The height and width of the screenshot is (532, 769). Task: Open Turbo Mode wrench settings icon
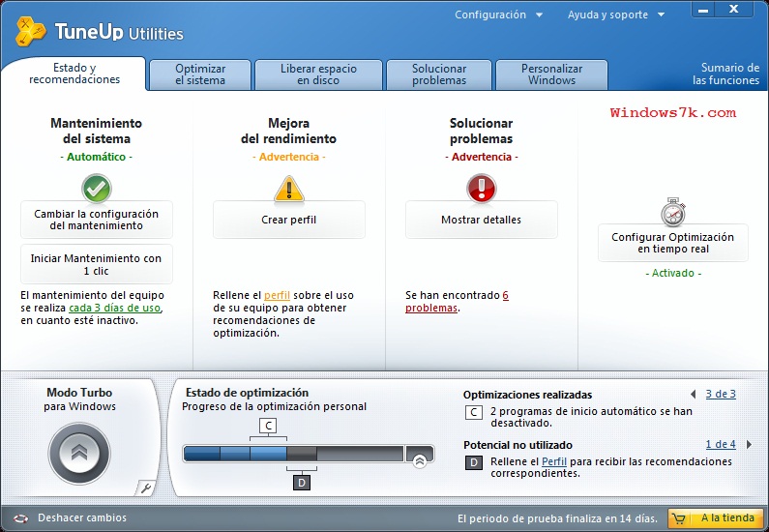click(x=146, y=488)
